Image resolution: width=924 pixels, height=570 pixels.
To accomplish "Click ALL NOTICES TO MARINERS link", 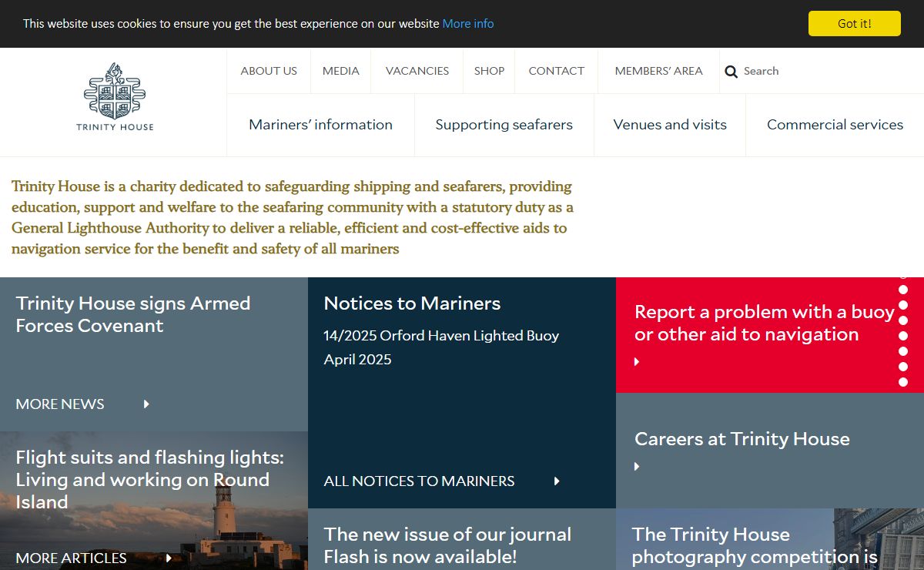I will 419,481.
